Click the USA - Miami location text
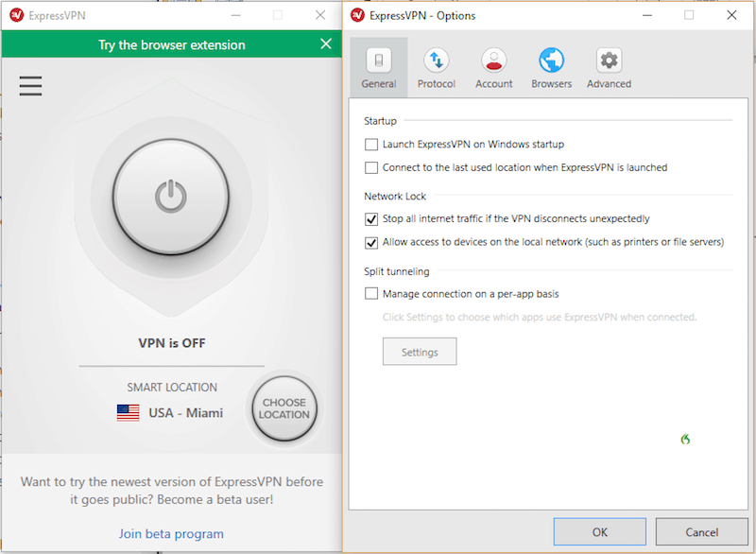 pyautogui.click(x=185, y=413)
